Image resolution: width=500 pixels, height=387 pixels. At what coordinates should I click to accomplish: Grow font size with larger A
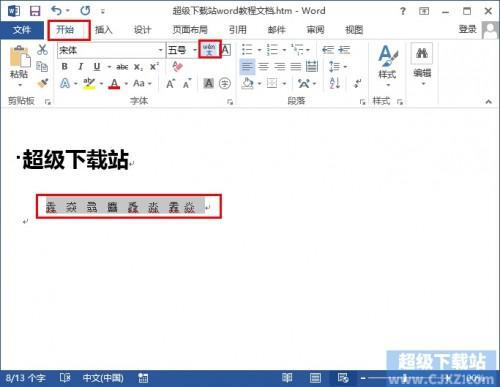(170, 83)
